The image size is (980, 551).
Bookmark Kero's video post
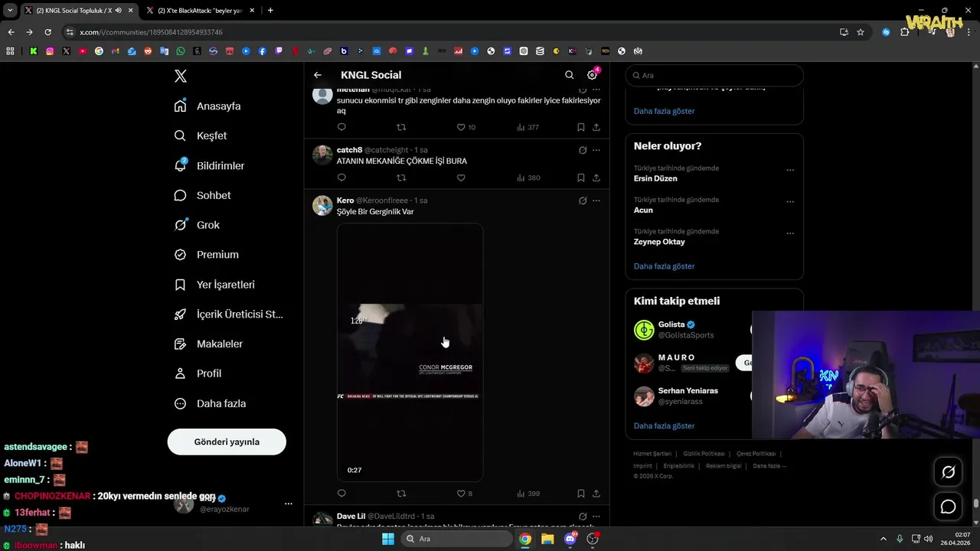(580, 494)
